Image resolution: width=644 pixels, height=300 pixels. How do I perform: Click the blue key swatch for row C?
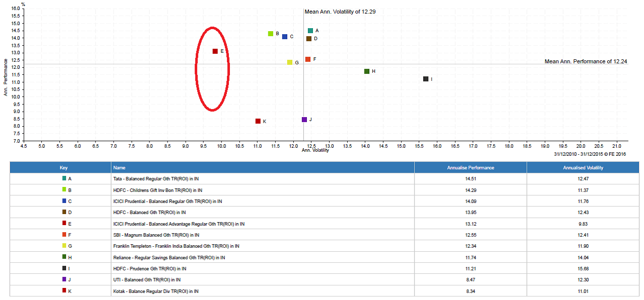pyautogui.click(x=64, y=201)
